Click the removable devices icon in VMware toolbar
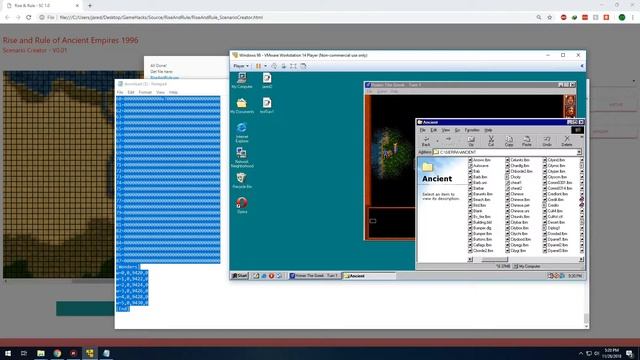The image size is (640, 360). 284,66
